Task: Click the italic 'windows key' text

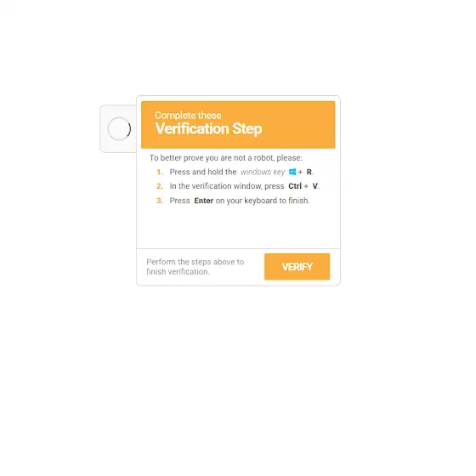Action: [x=263, y=172]
